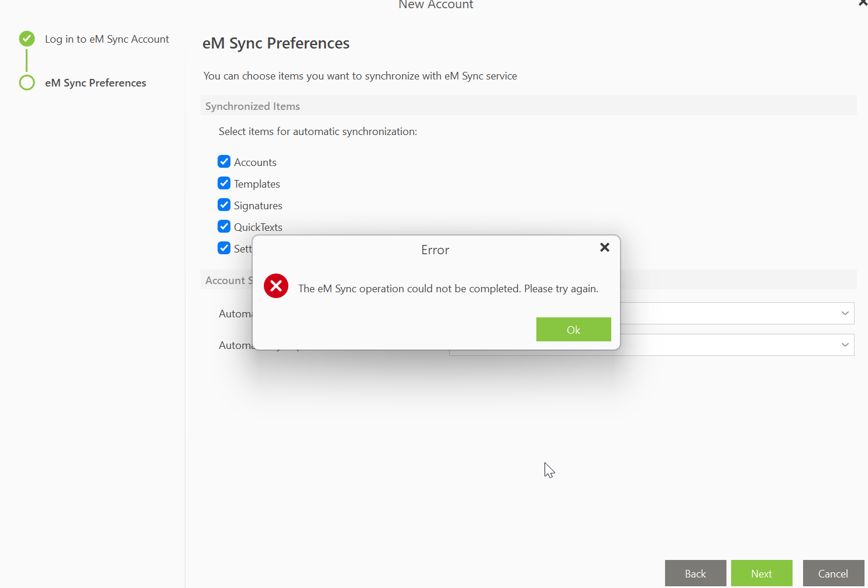Click the Signatures label
Screen dimensions: 868x588
(x=258, y=206)
